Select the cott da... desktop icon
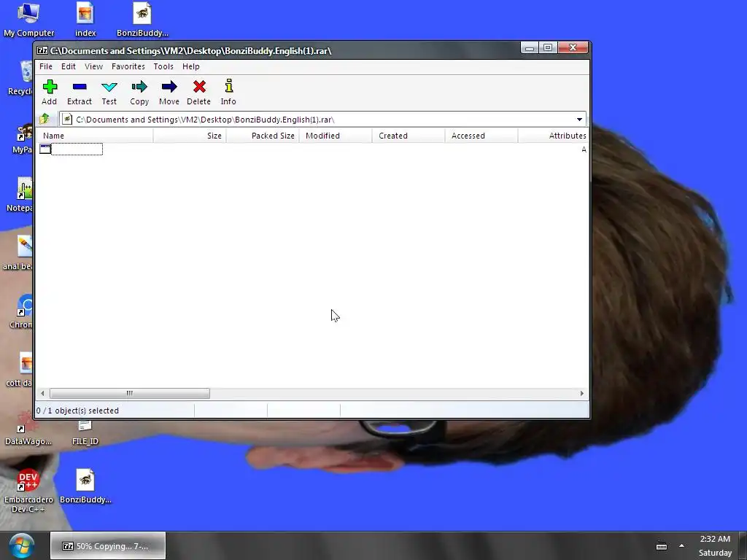Viewport: 747px width, 560px height. coord(20,370)
